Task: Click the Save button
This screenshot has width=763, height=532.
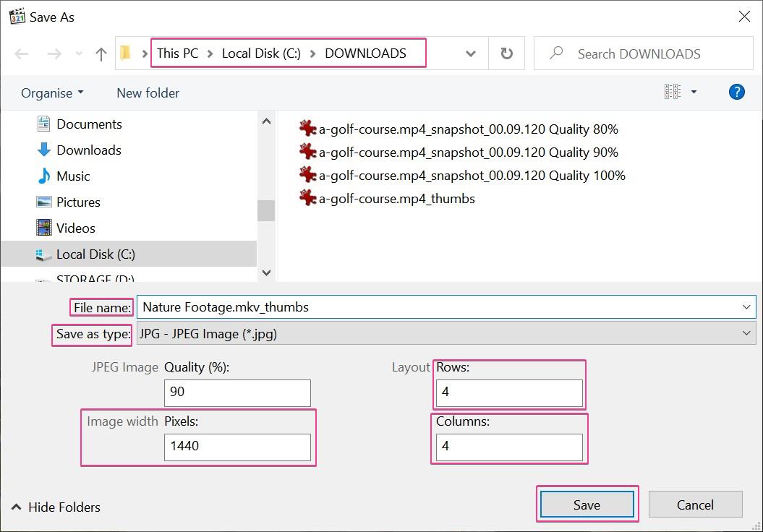Action: pyautogui.click(x=587, y=505)
